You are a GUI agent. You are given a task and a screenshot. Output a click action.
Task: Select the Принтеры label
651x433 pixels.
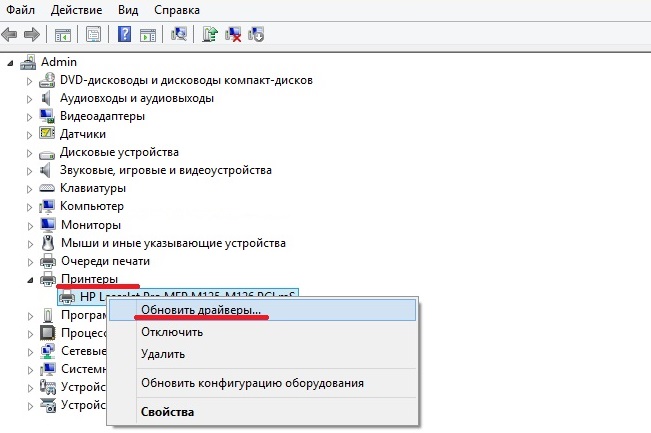pos(89,279)
